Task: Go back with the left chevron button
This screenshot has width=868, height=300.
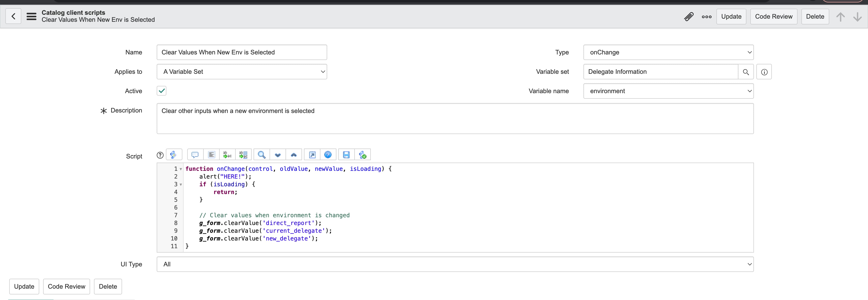Action: pos(14,16)
